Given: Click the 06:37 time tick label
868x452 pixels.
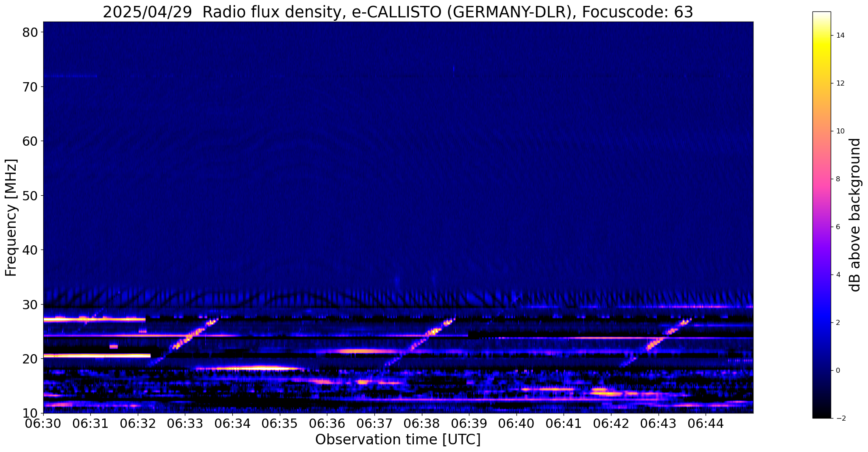Looking at the screenshot, I should pos(374,423).
